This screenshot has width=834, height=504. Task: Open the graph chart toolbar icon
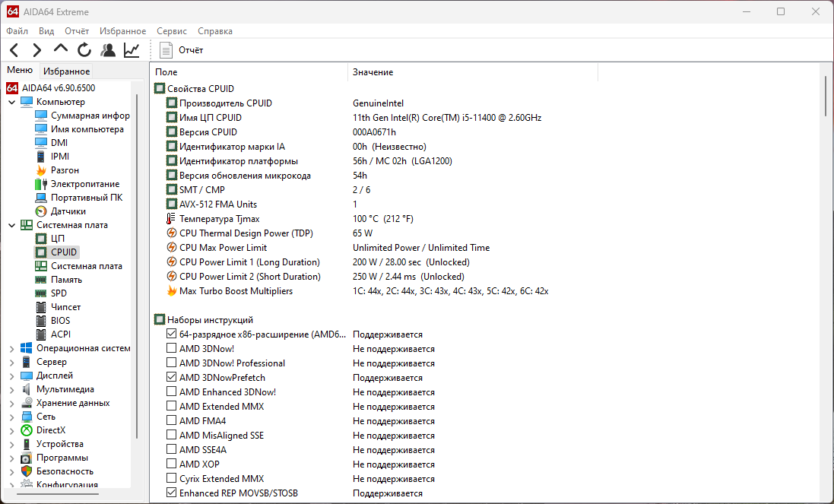132,50
